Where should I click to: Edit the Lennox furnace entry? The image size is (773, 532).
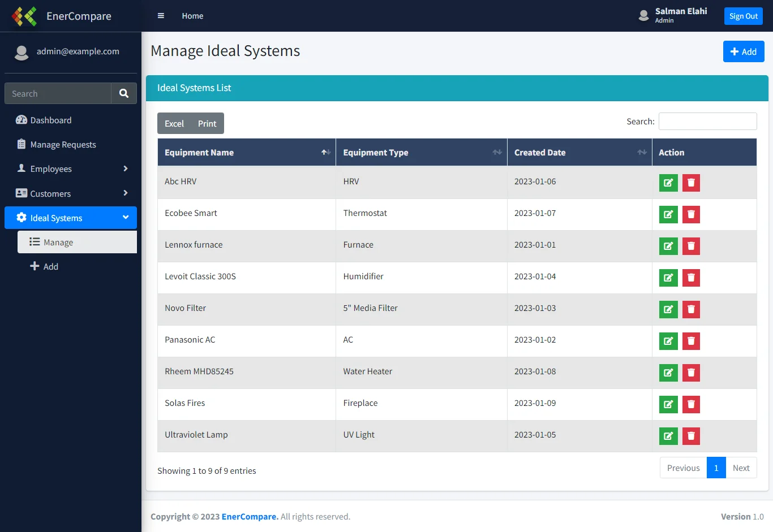point(668,246)
